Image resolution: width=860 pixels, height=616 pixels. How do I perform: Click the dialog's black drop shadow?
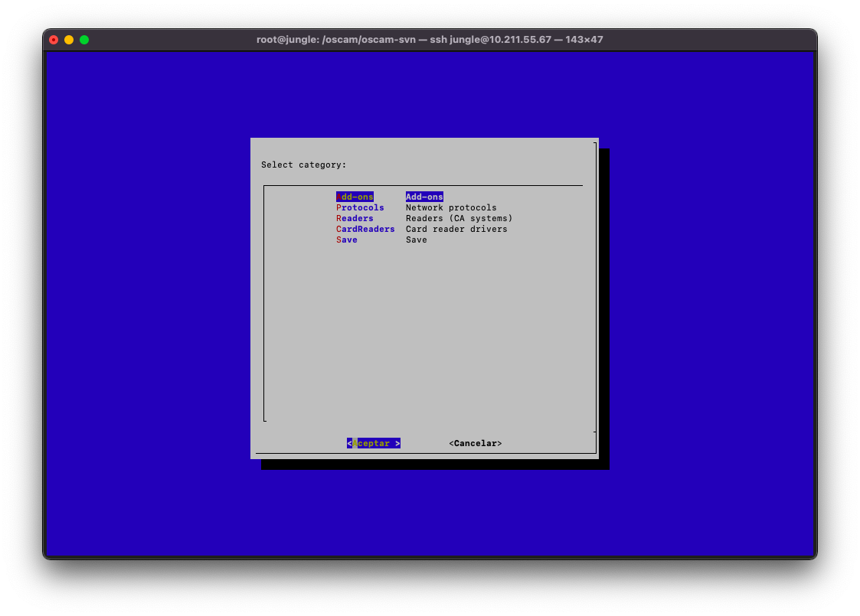[x=603, y=306]
